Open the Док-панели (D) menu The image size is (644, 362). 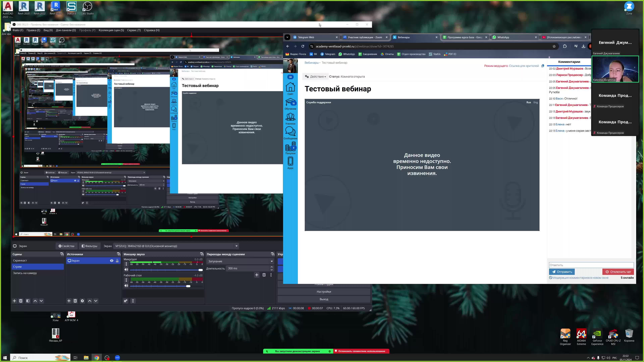click(66, 30)
